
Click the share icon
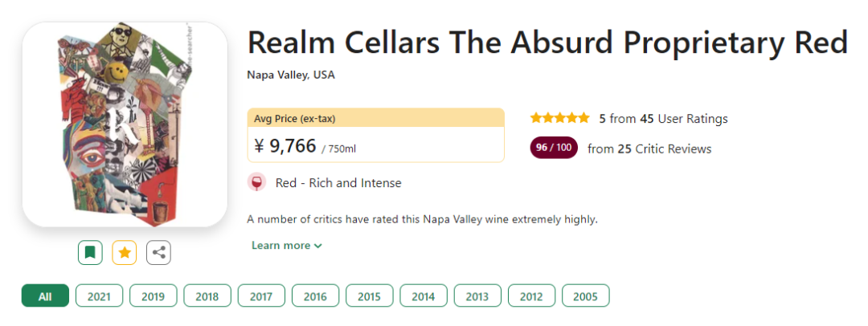click(159, 252)
